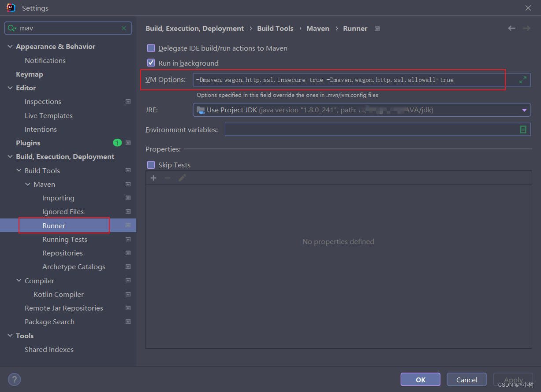541x392 pixels.
Task: Collapse Appearance & Behavior section
Action: point(10,46)
